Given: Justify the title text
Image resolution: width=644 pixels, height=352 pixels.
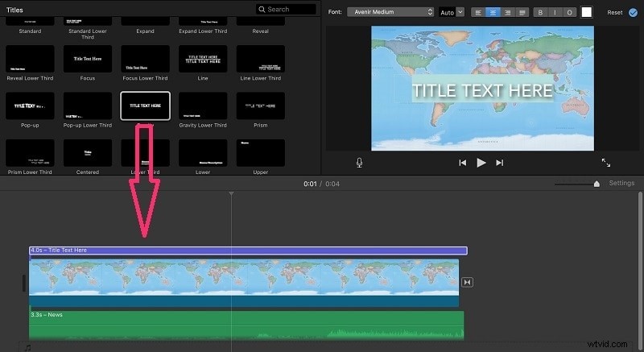Looking at the screenshot, I should point(522,12).
